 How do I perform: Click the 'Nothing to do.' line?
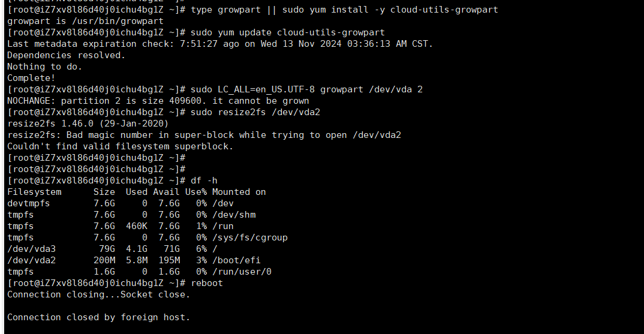[45, 67]
